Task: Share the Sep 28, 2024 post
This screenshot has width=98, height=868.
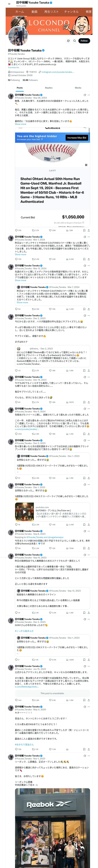Action: click(x=89, y=230)
